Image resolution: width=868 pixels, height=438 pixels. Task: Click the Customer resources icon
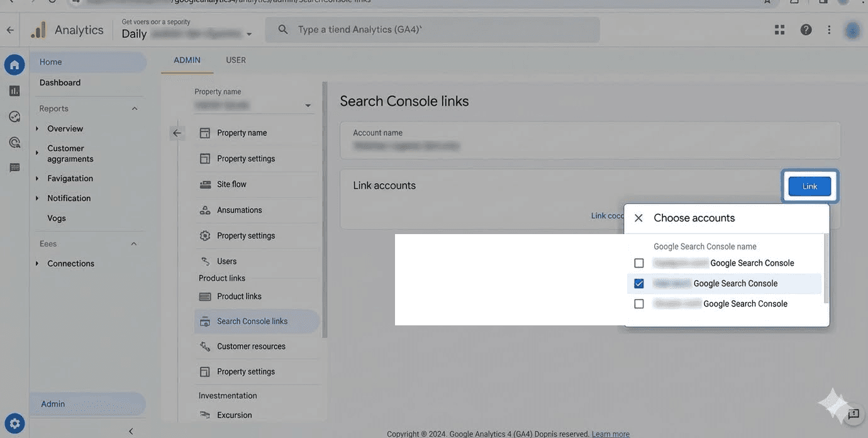204,347
